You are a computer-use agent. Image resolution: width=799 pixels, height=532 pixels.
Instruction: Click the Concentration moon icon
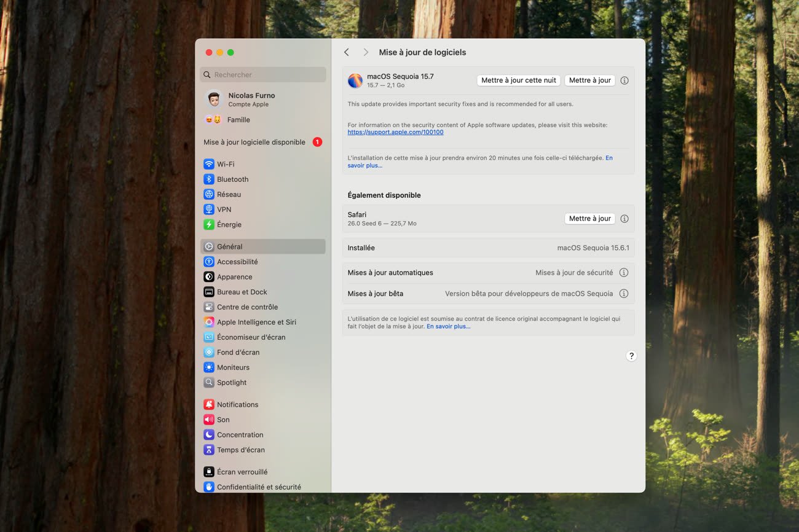(209, 434)
